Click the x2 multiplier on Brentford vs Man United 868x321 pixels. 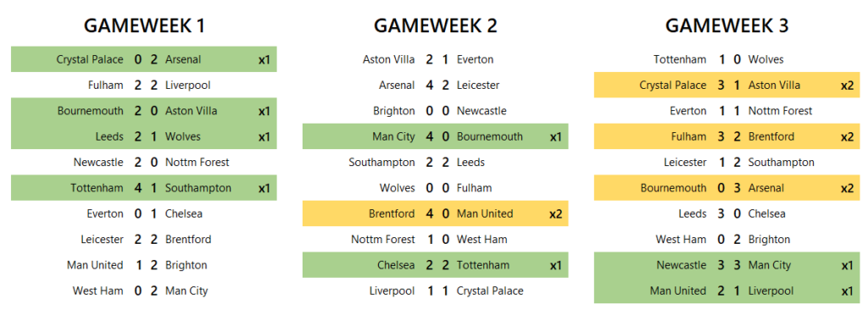[x=555, y=213]
